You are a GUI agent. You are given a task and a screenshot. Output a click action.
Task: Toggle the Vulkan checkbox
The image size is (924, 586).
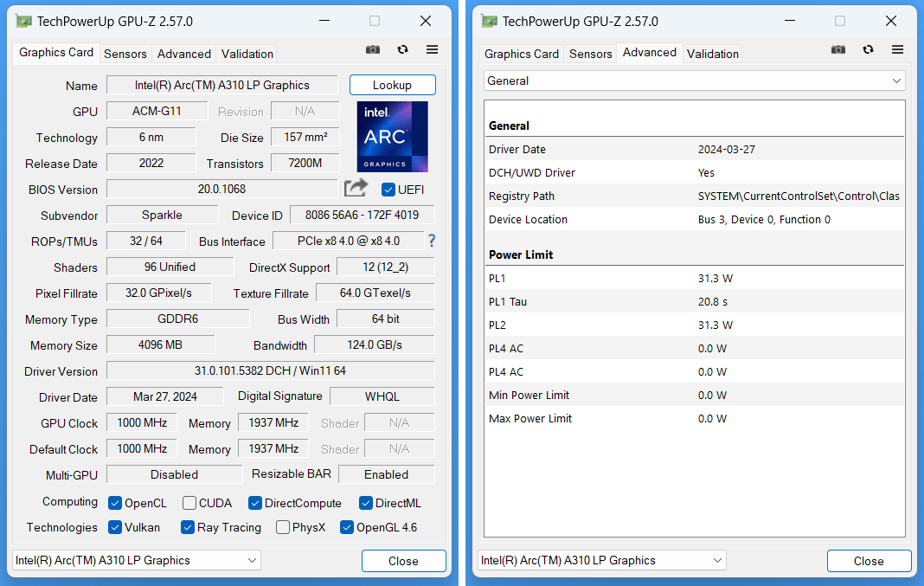click(115, 527)
